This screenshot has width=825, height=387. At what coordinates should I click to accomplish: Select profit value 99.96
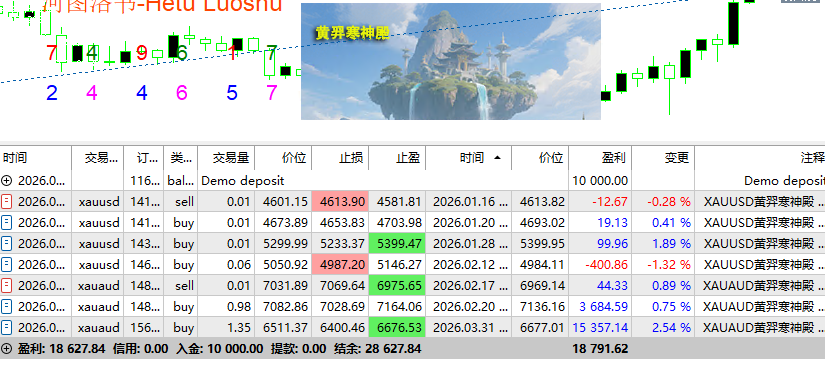(612, 244)
